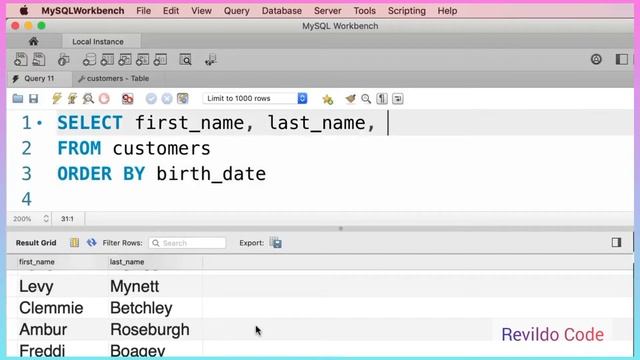The height and width of the screenshot is (360, 640).
Task: Select the cell Ambur
Action: tap(43, 329)
